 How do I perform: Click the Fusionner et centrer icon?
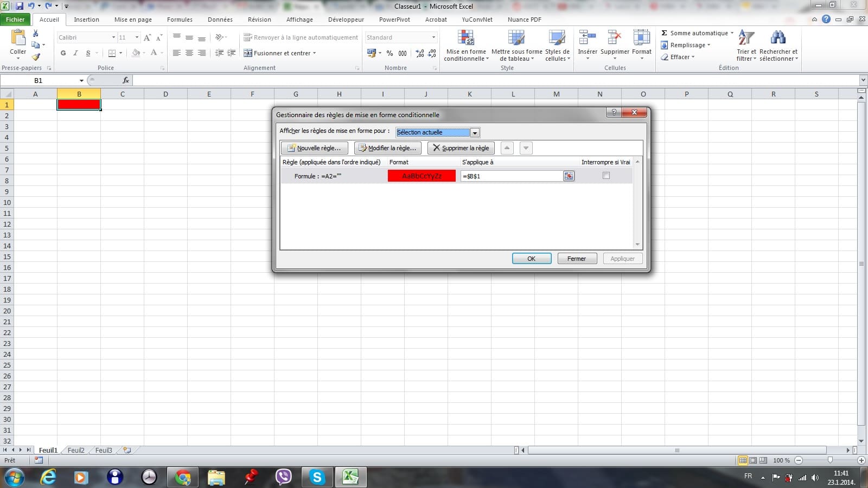pos(248,53)
